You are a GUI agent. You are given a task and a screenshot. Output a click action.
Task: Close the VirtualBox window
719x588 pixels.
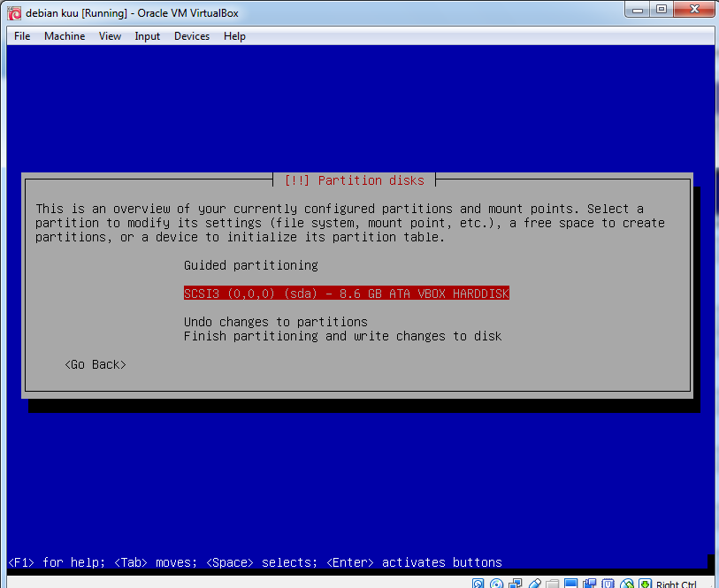(694, 10)
